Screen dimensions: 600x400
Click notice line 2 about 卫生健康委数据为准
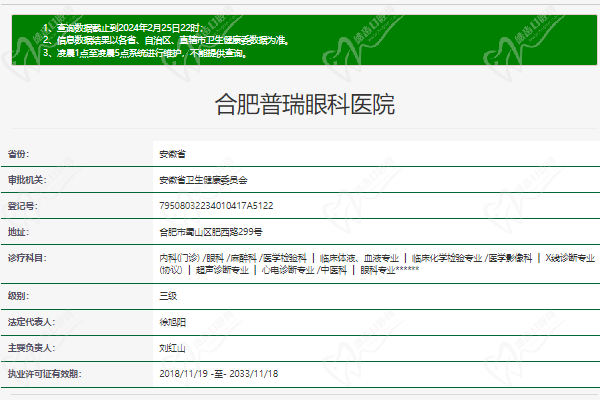pos(165,40)
